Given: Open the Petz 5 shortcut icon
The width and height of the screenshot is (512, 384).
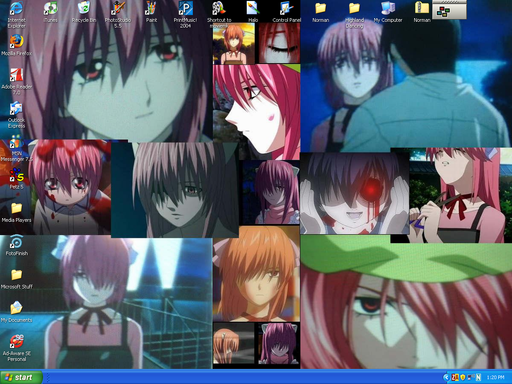Looking at the screenshot, I should (16, 179).
